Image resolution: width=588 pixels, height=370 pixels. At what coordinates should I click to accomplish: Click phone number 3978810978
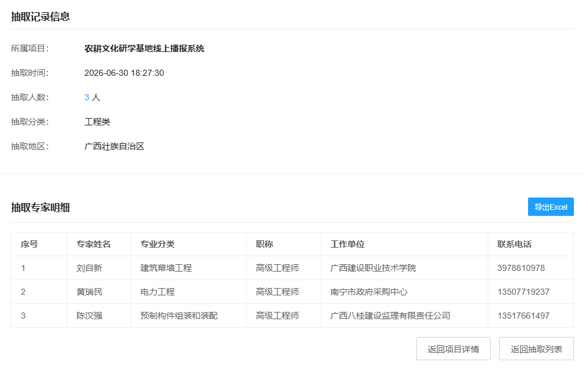click(521, 268)
